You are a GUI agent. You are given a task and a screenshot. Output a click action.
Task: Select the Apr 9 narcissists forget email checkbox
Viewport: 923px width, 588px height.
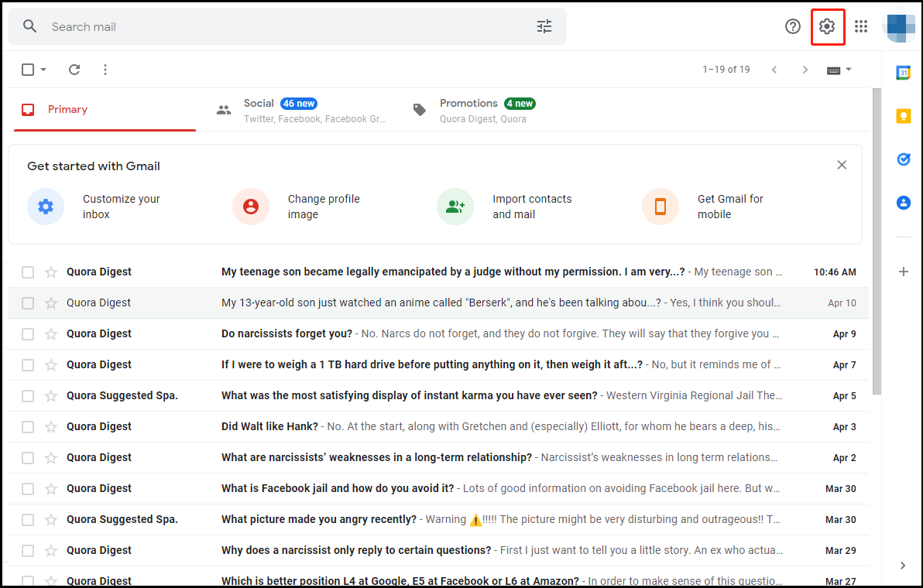28,334
